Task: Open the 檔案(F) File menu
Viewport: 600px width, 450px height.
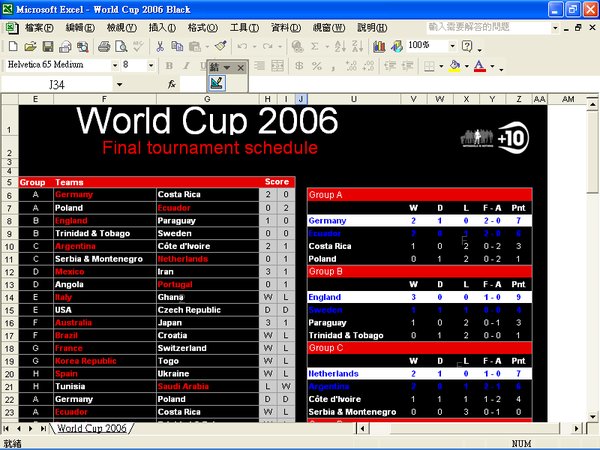Action: pos(39,28)
